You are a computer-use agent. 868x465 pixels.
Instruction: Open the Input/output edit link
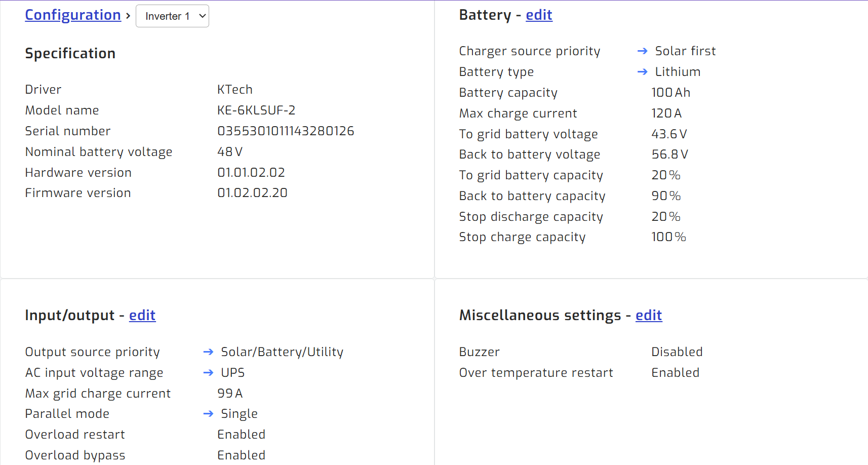(x=142, y=315)
